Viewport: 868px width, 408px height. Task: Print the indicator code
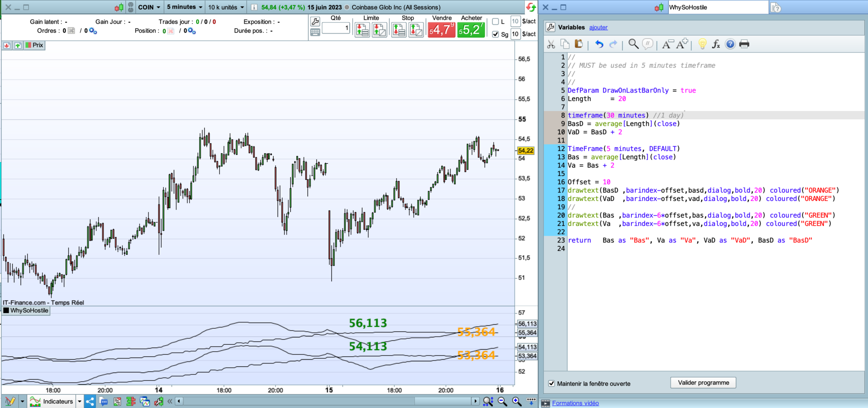point(744,44)
